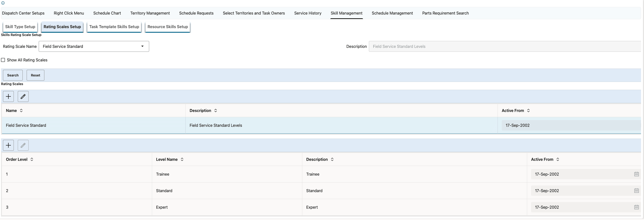
Task: Click the info icon at top left
Action: [3, 3]
